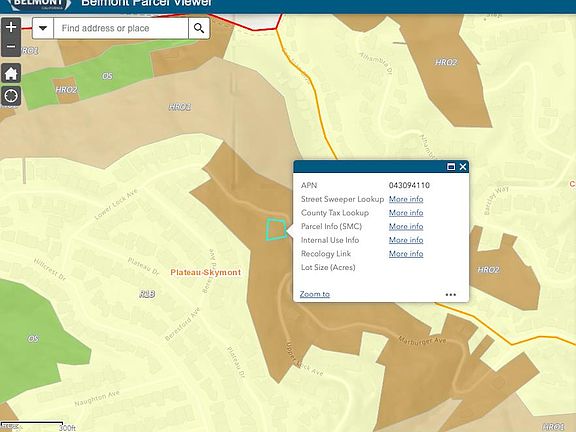The height and width of the screenshot is (432, 576).
Task: Click the Barclay Way street label
Action: (x=496, y=200)
